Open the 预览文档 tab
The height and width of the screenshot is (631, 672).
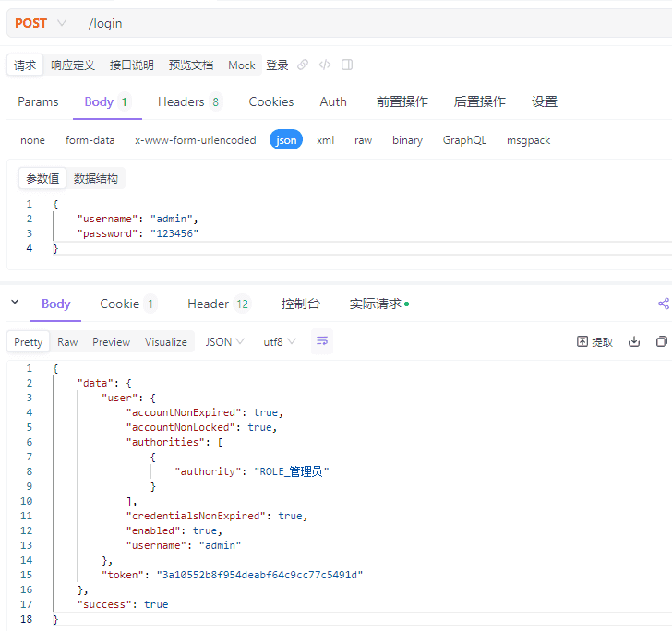pos(191,65)
